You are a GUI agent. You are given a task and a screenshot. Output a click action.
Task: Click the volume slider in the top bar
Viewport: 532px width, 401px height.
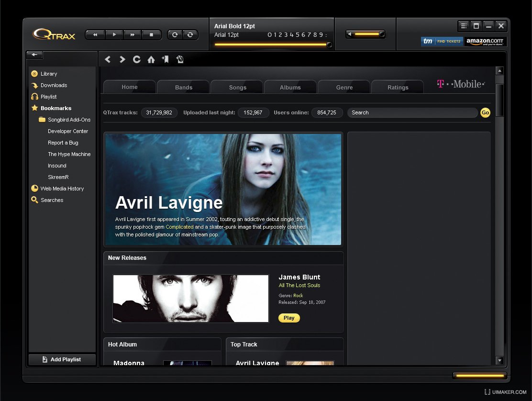click(366, 34)
